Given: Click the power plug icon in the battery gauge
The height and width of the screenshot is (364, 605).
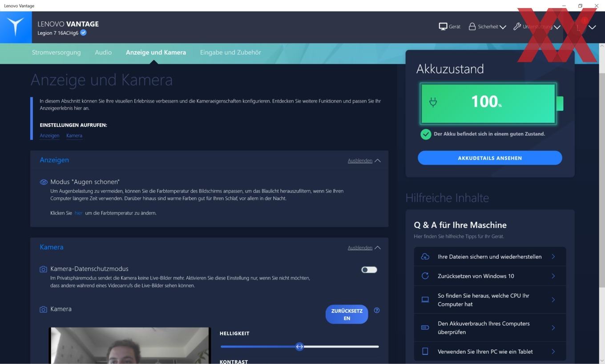Looking at the screenshot, I should pos(433,102).
